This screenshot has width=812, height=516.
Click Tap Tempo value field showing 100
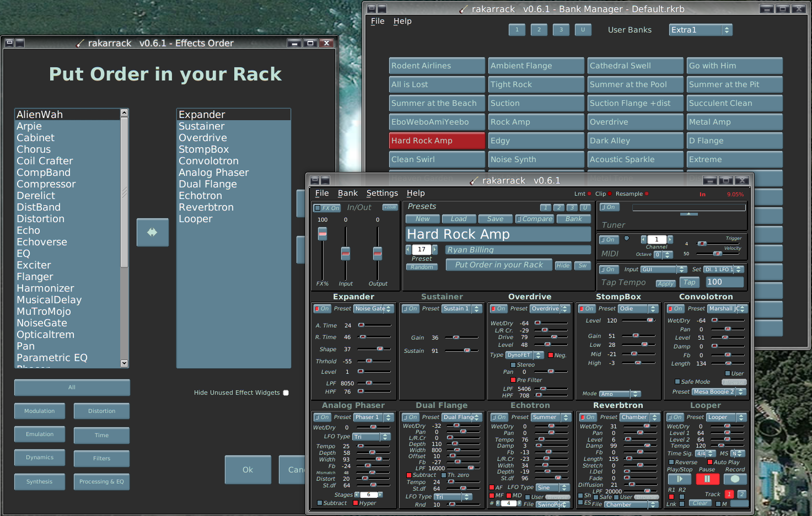tap(724, 282)
